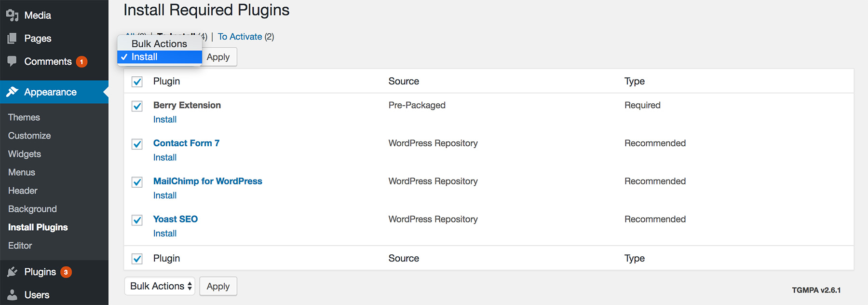Image resolution: width=868 pixels, height=305 pixels.
Task: Uncheck the select-all checkbox in the table header
Action: pyautogui.click(x=136, y=82)
